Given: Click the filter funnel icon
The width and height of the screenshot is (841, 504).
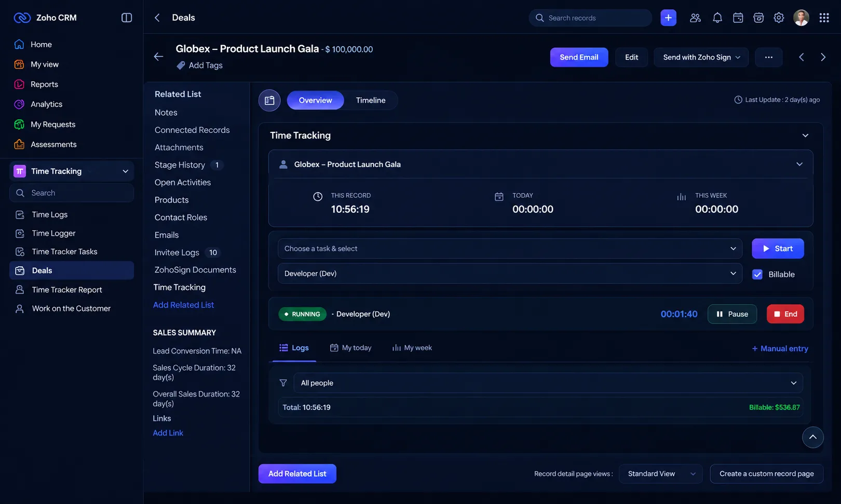Looking at the screenshot, I should click(283, 383).
